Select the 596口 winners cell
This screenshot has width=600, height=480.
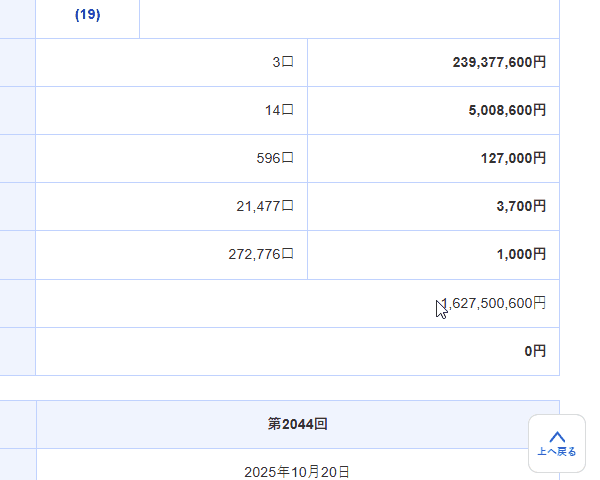click(275, 158)
